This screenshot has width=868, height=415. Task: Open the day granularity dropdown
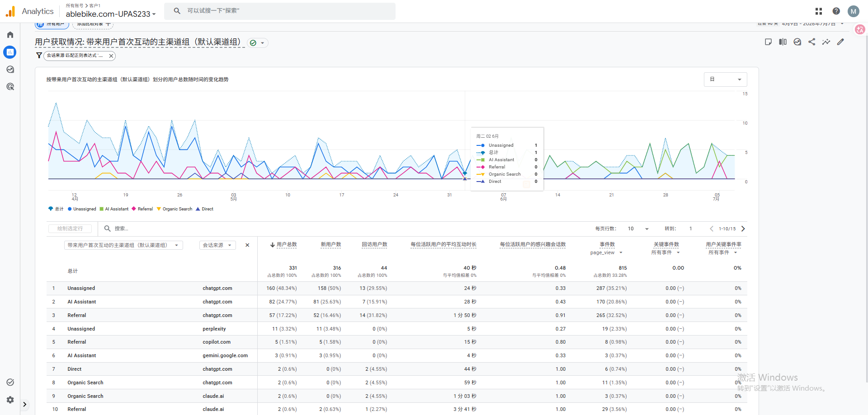point(725,79)
